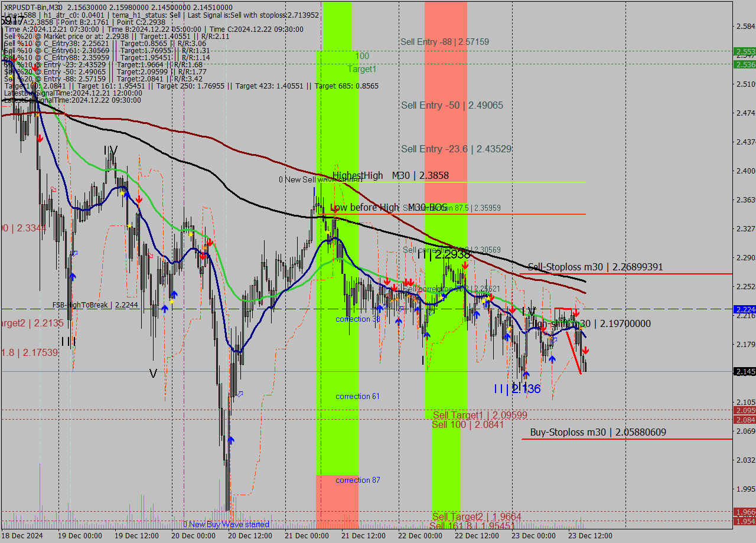Select '0 New Buy Wave started' text
756x543 pixels.
coord(226,524)
